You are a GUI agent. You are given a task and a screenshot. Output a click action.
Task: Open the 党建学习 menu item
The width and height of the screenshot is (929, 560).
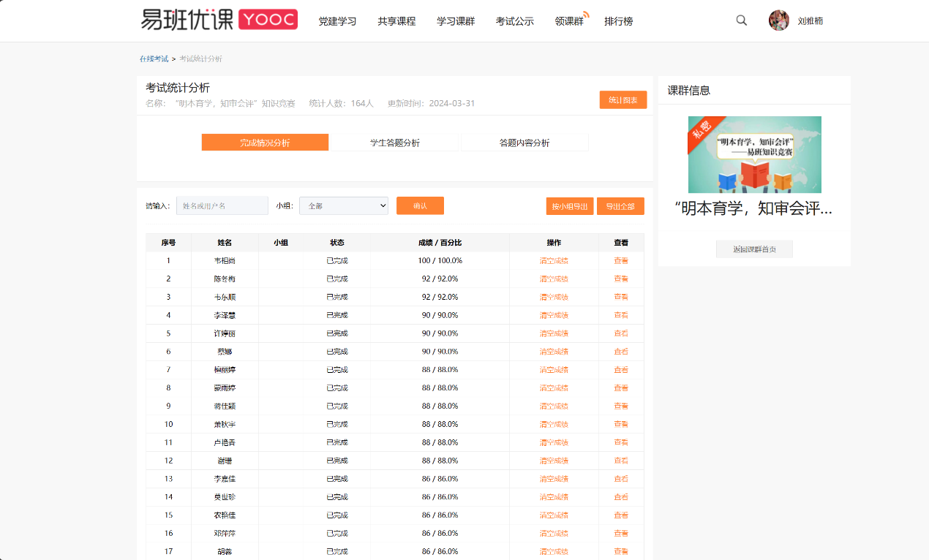point(337,21)
